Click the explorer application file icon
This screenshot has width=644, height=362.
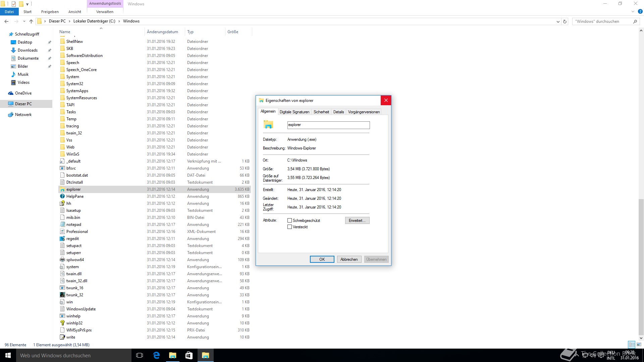pyautogui.click(x=62, y=189)
